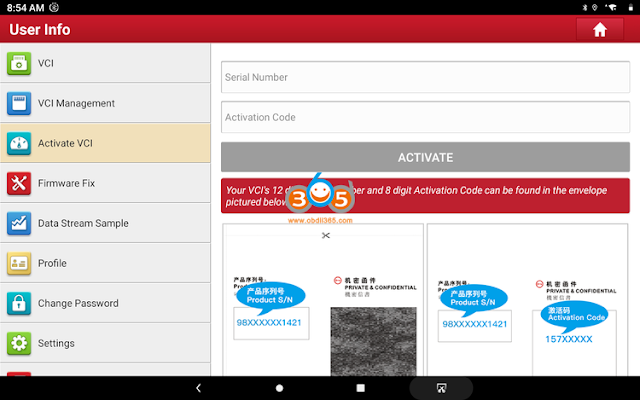640x400 pixels.
Task: Click the 157XXXXX activation code sample
Action: click(569, 339)
